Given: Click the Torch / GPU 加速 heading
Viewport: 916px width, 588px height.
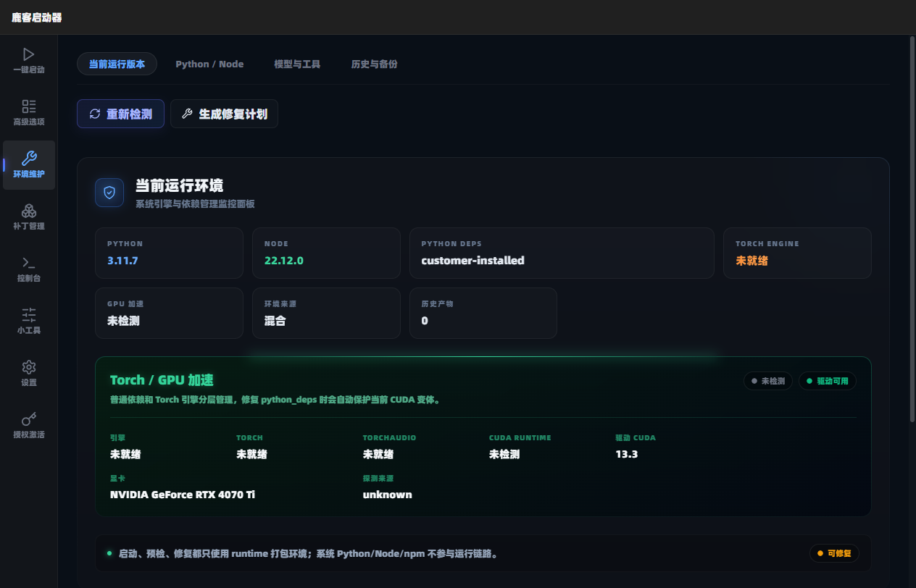Looking at the screenshot, I should (x=162, y=380).
